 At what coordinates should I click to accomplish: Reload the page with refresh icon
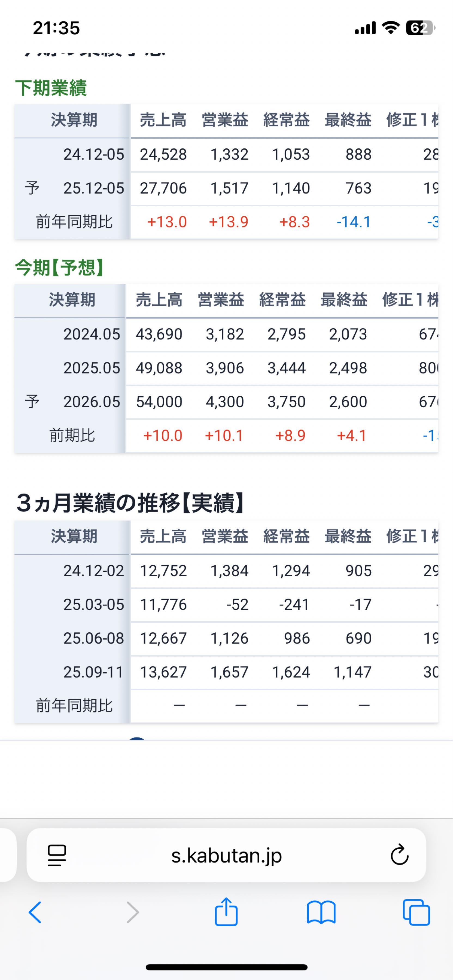tap(399, 855)
